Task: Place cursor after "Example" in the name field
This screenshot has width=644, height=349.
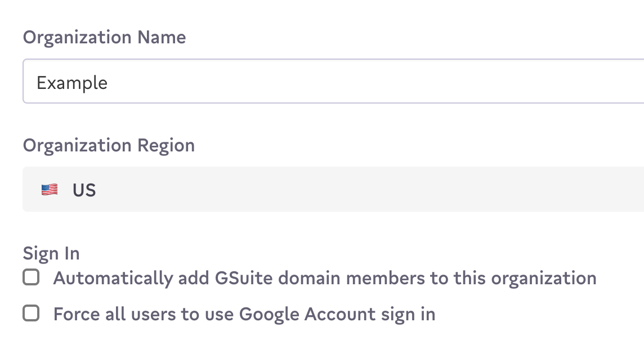Action: [x=109, y=83]
